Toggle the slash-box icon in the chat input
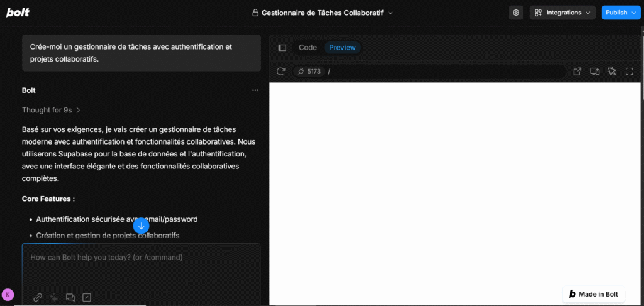The height and width of the screenshot is (306, 644). [87, 297]
